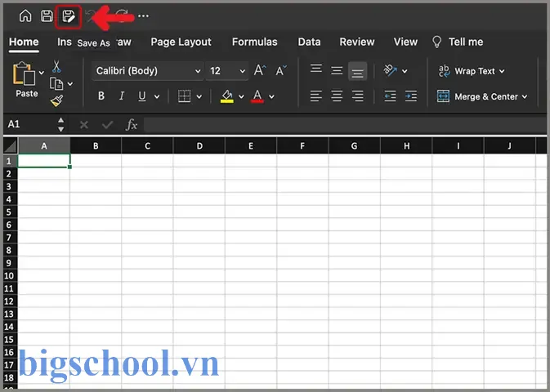Toggle Underline formatting
550x392 pixels.
tap(142, 96)
